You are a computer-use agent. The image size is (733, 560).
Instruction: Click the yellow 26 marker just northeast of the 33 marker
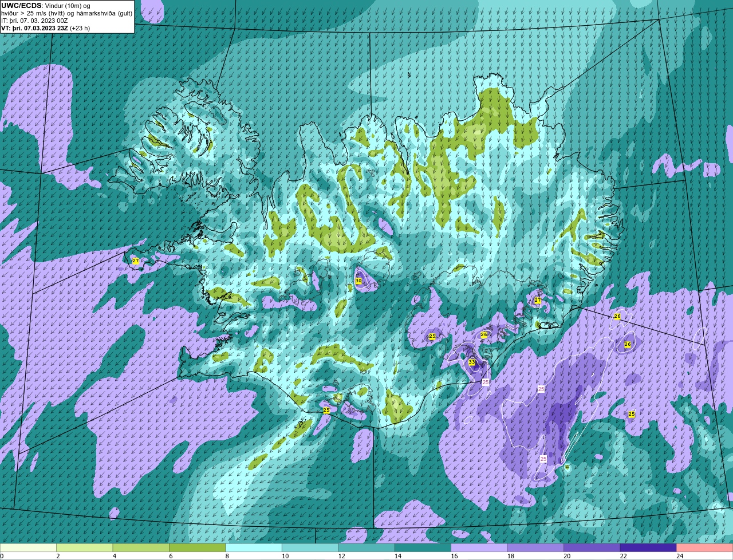pyautogui.click(x=484, y=334)
